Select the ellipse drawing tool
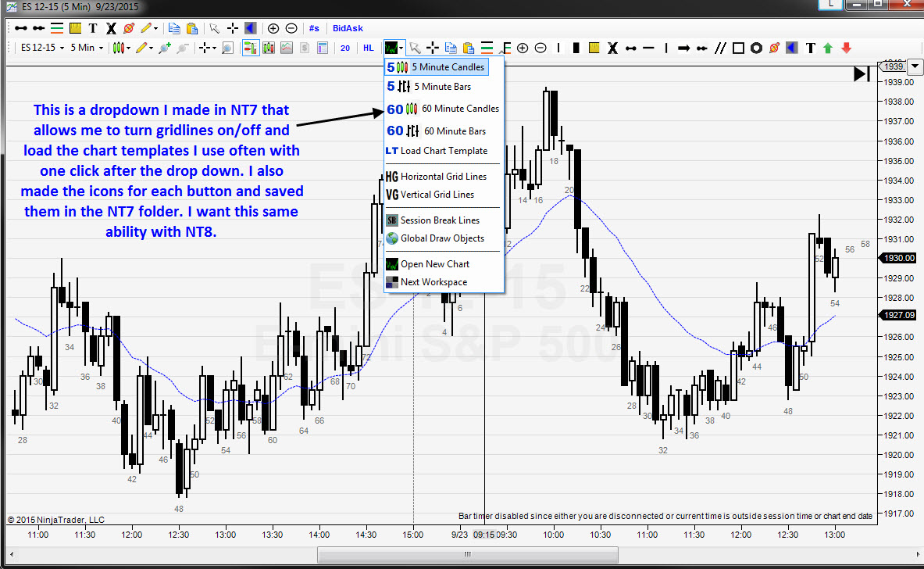 tap(756, 48)
